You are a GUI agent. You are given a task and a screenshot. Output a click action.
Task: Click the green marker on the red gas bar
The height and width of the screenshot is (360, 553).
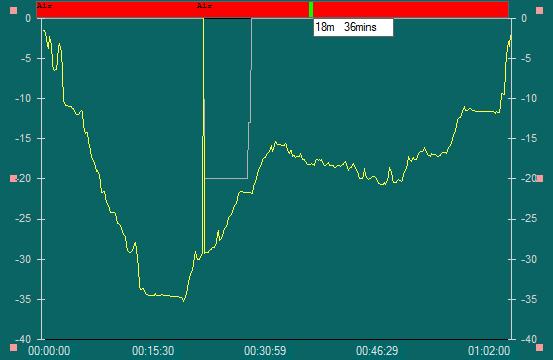pos(311,9)
